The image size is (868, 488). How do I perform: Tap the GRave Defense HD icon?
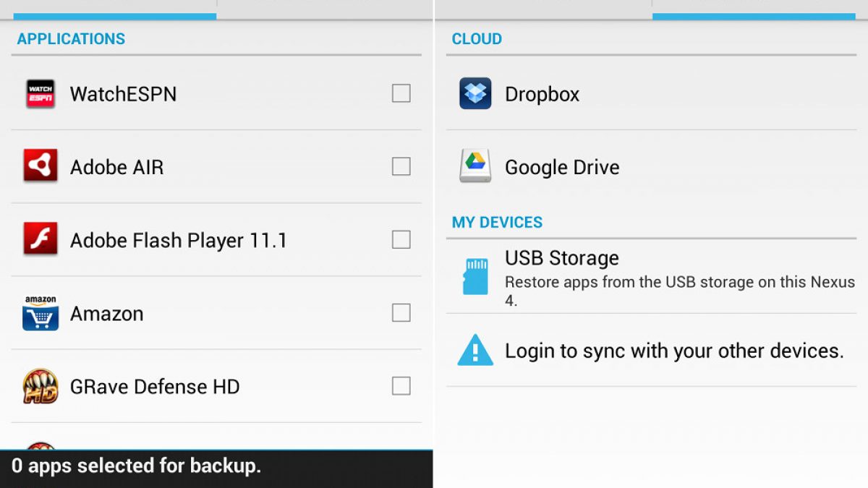(41, 386)
